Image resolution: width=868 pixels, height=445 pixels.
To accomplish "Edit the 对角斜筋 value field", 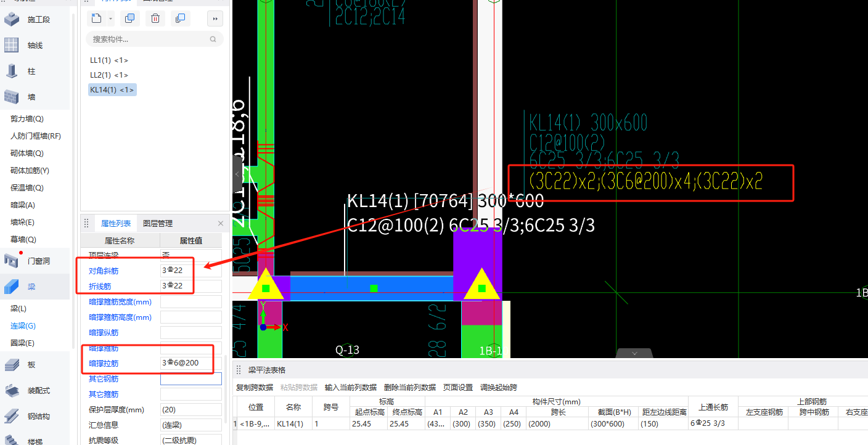I will (191, 271).
